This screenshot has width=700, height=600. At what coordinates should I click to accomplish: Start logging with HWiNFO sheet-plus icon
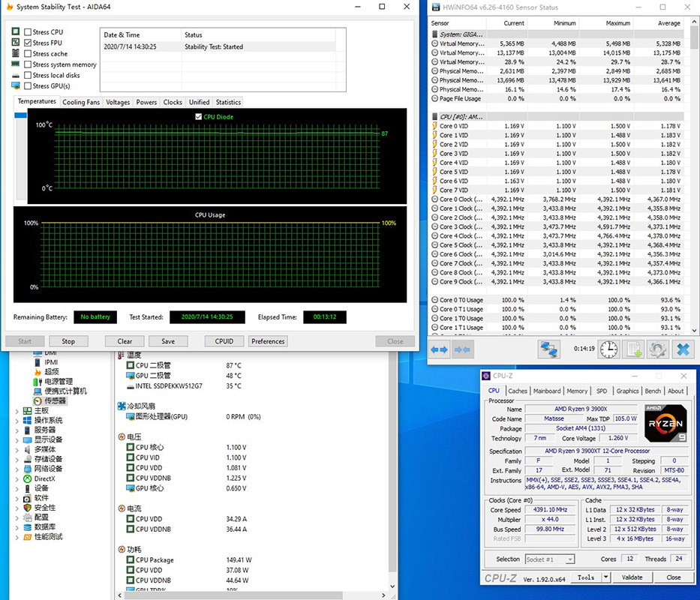point(634,349)
